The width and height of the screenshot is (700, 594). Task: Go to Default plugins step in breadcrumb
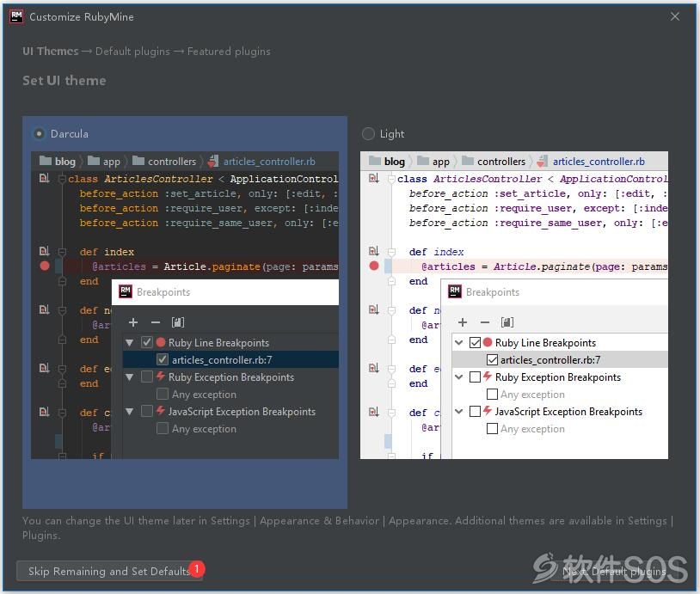point(132,52)
